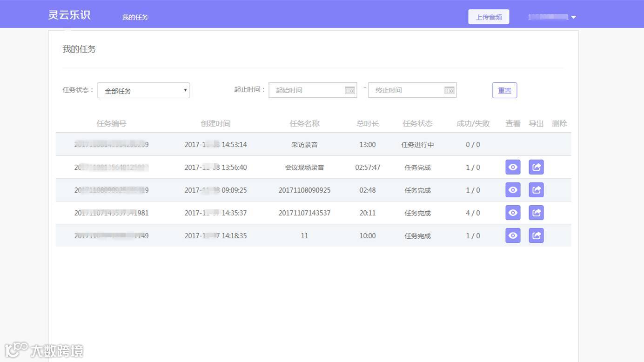The image size is (644, 362).
Task: Click the 20:11 duration cell
Action: (368, 213)
